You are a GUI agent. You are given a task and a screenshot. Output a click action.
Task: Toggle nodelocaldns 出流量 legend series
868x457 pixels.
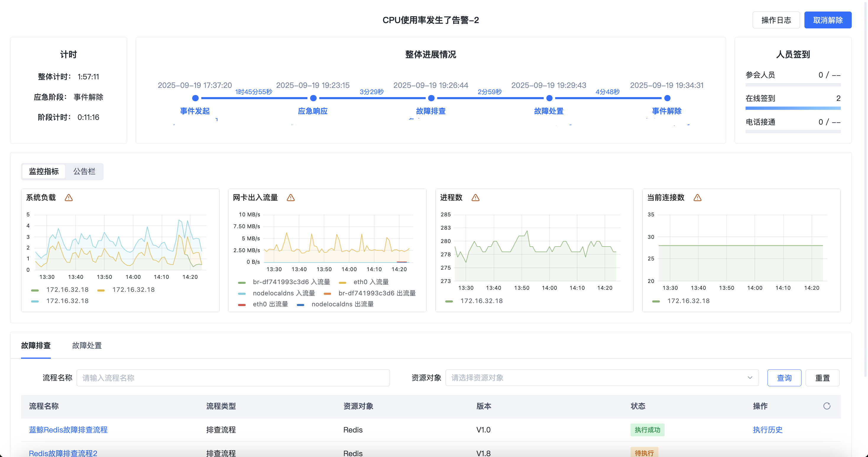point(342,304)
